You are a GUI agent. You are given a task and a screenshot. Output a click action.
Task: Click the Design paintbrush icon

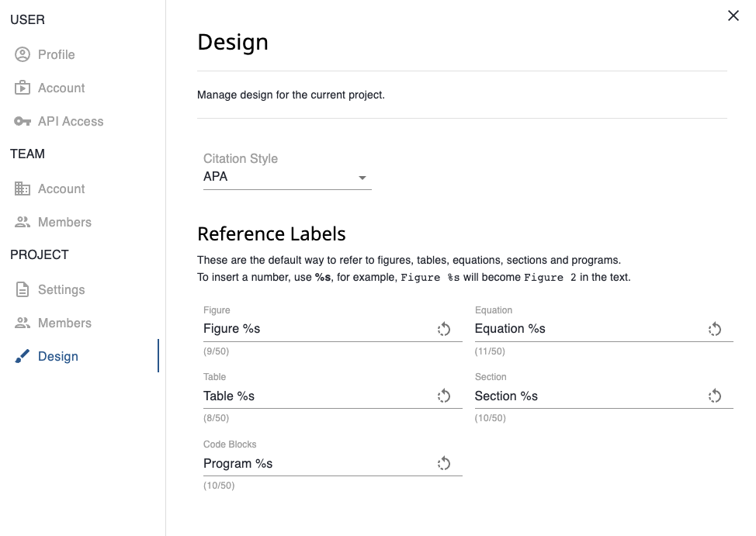pos(23,356)
